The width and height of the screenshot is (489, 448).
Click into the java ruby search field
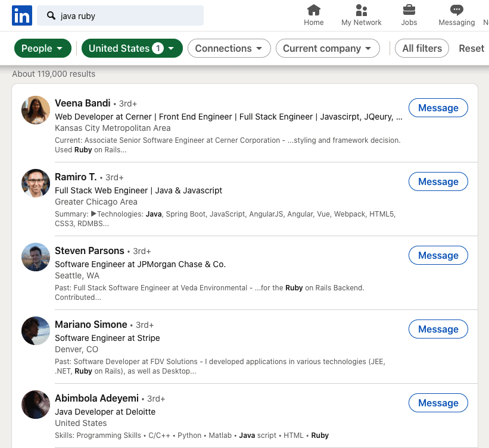click(128, 16)
